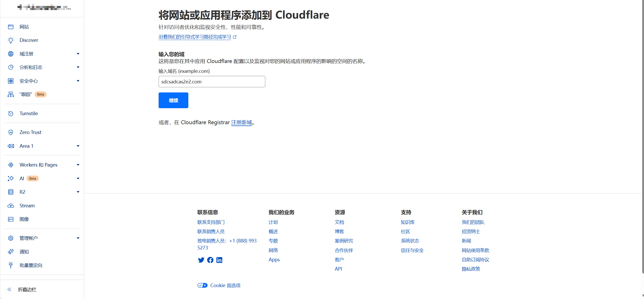The height and width of the screenshot is (299, 644).
Task: Click 折叠边栏 label at sidebar bottom
Action: click(27, 290)
